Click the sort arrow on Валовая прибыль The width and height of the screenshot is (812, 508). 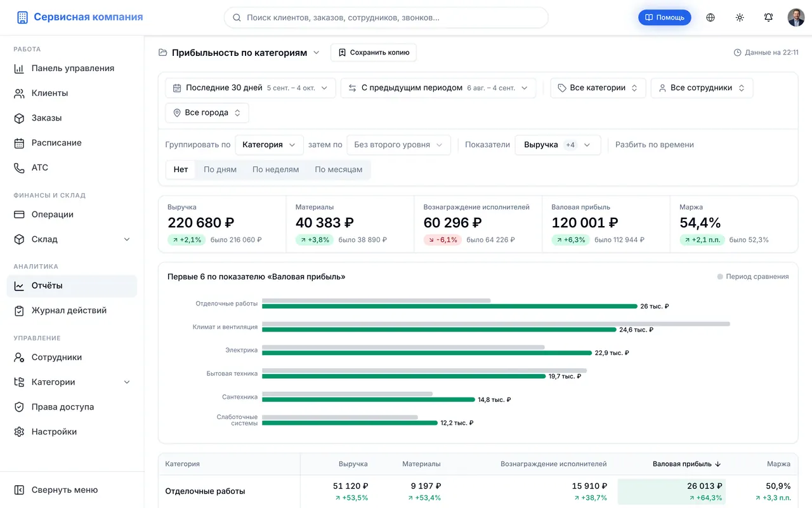click(x=718, y=464)
